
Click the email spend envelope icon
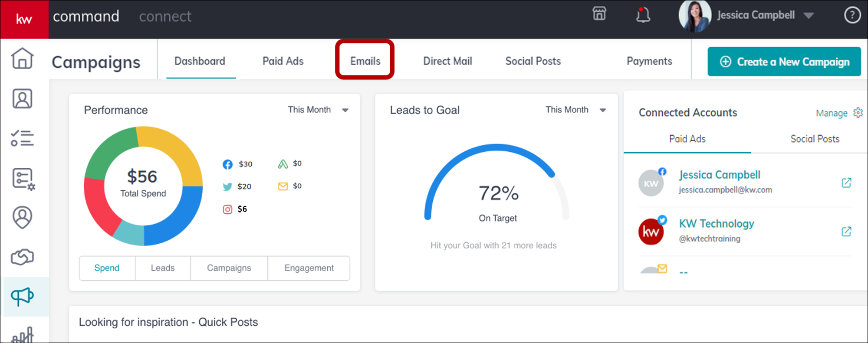(x=283, y=186)
